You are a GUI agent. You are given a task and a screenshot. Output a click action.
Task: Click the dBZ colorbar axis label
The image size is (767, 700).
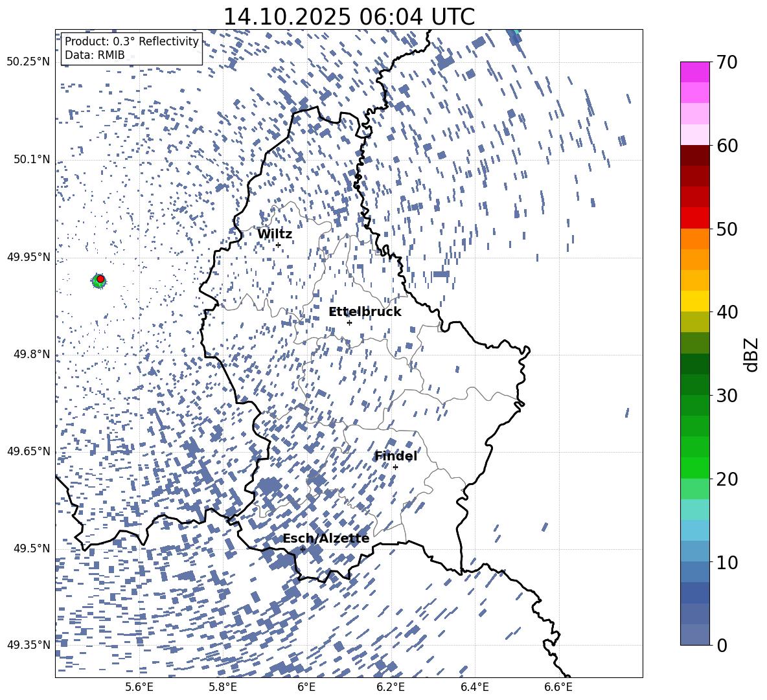click(751, 354)
